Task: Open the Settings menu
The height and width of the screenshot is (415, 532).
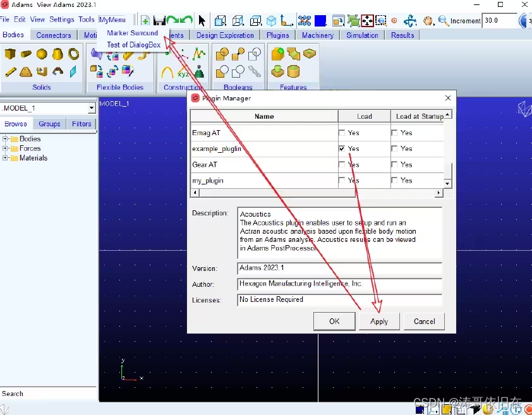Action: pos(62,20)
